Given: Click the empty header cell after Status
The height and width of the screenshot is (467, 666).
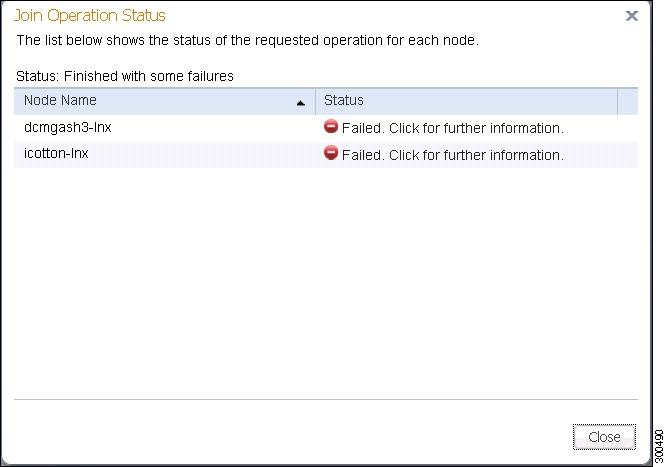Looking at the screenshot, I should point(628,101).
